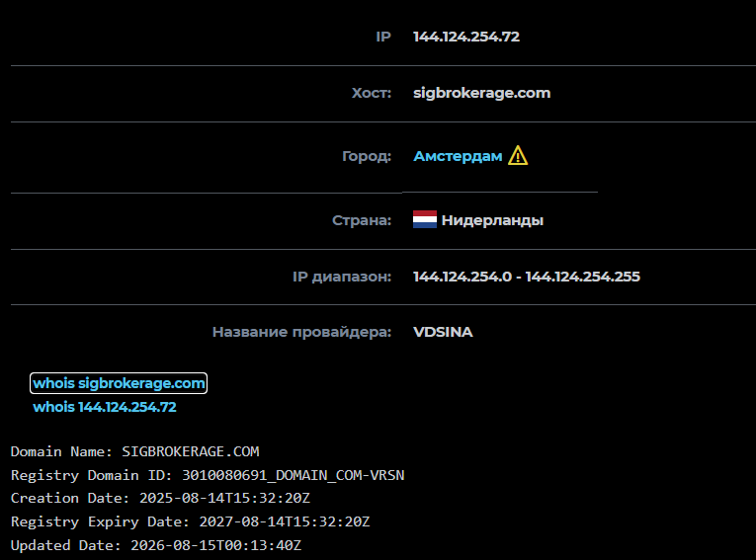Viewport: 756px width, 560px height.
Task: Click the provider name VDSINA
Action: [443, 332]
